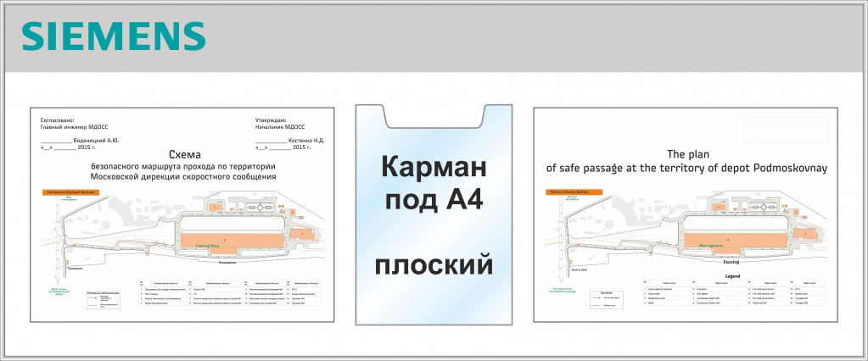868x361 pixels.
Task: Click the word 'плоский' on pocket
Action: (x=434, y=264)
